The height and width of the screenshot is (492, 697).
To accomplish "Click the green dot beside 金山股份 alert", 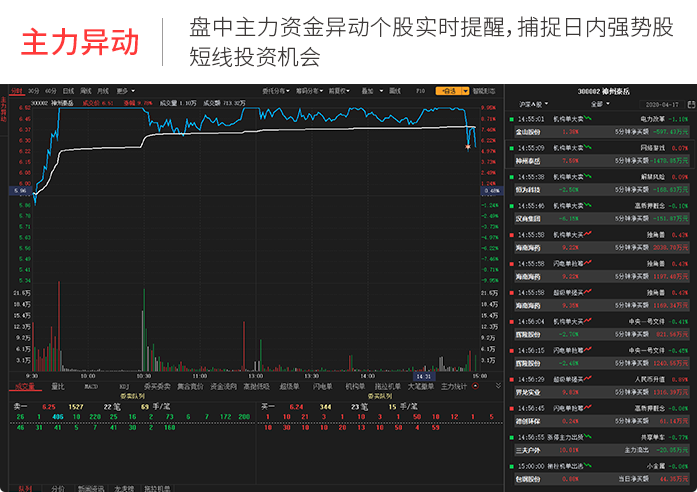I will click(512, 118).
